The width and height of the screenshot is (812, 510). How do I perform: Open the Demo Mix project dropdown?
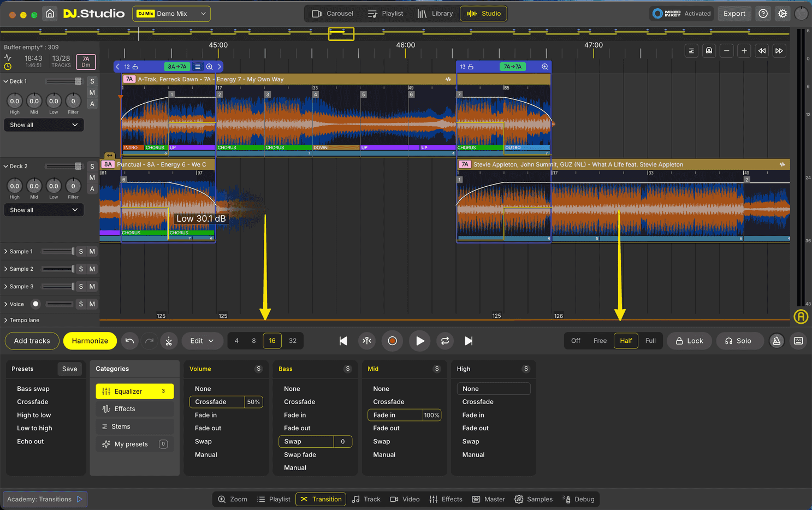point(171,13)
